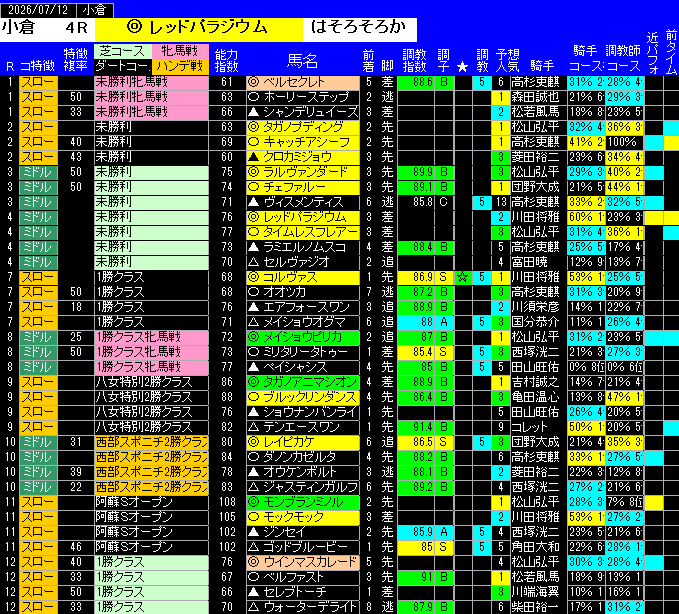
Task: Click the 芝コース light green legend swatch
Action: pos(123,52)
